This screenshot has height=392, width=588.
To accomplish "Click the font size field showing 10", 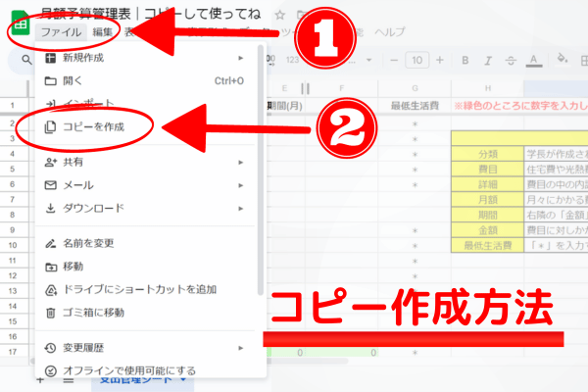I will pos(417,60).
